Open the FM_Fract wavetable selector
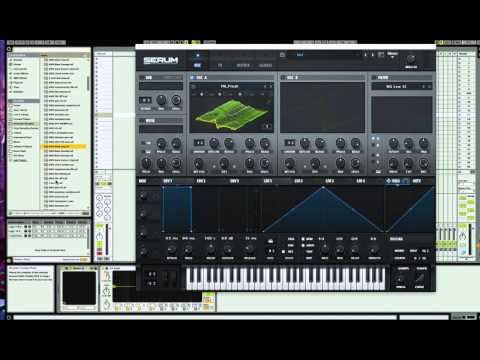This screenshot has height=360, width=480. (230, 86)
